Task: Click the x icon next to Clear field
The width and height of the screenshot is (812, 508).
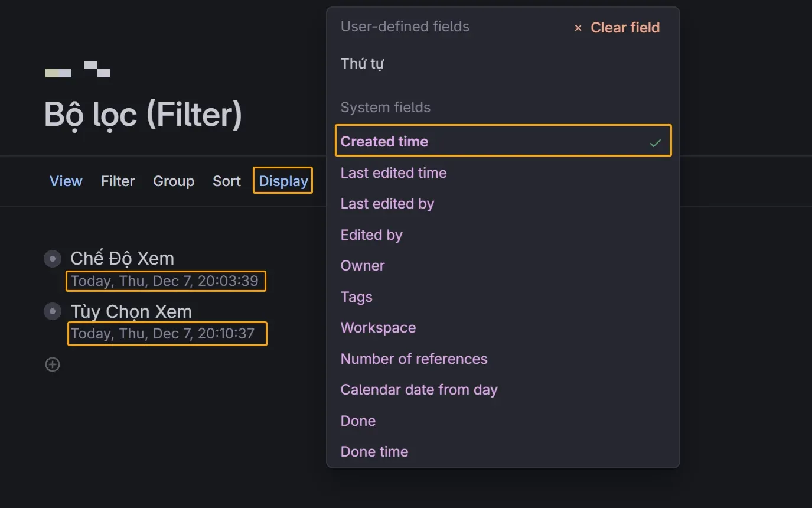Action: point(578,28)
